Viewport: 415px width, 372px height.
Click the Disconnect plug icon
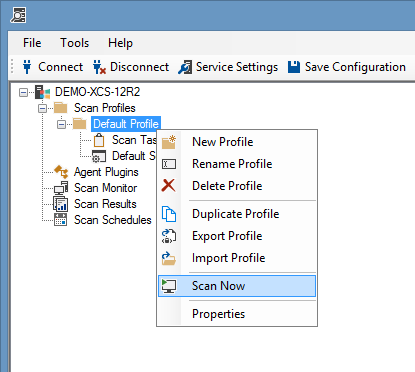99,67
